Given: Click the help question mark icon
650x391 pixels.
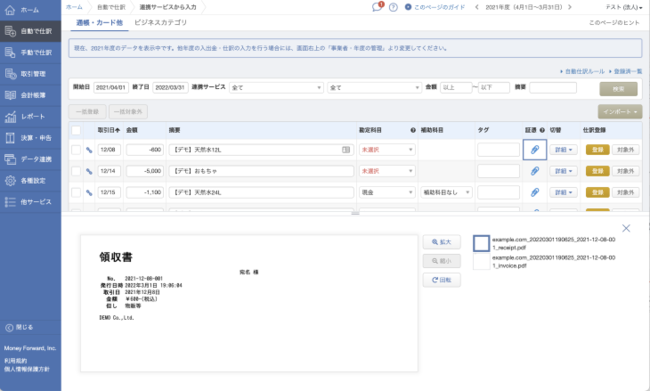Looking at the screenshot, I should coord(393,7).
